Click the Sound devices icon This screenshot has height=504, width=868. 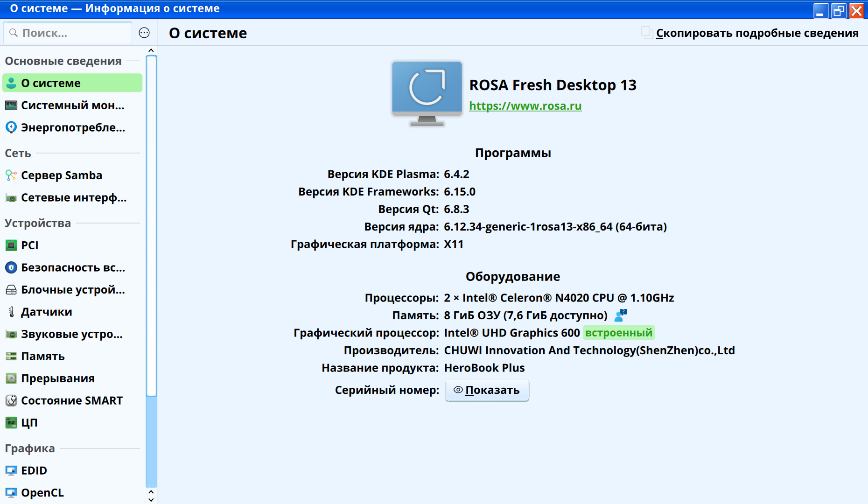point(11,334)
